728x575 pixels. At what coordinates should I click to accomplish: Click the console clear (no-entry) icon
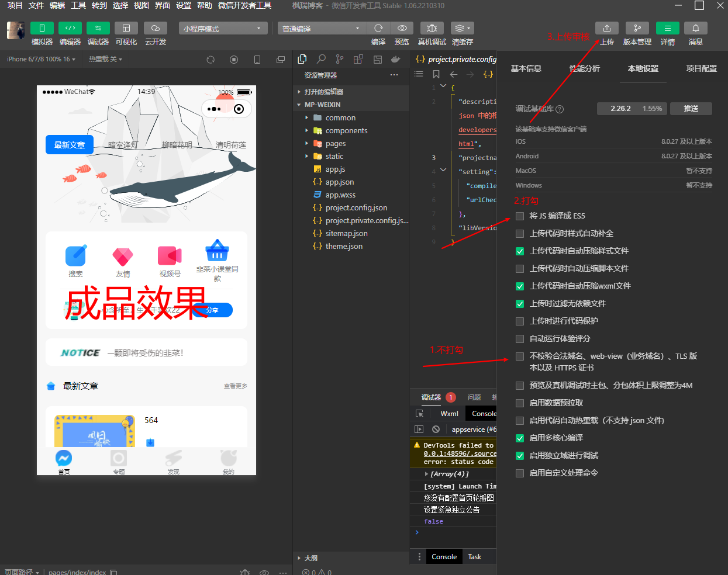[x=436, y=429]
